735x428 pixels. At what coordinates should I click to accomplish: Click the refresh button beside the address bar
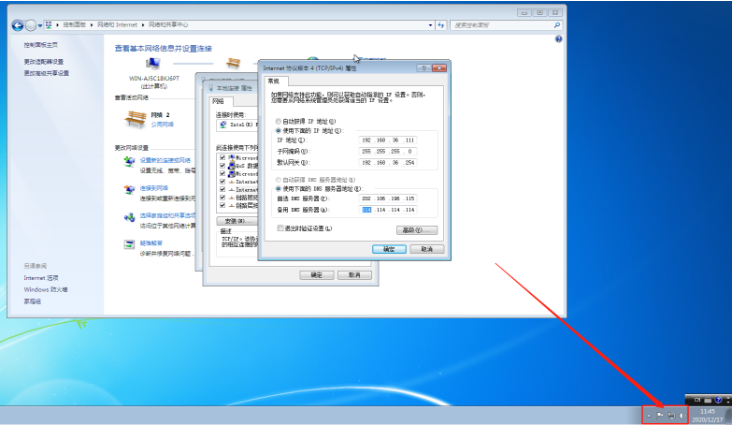[x=441, y=25]
